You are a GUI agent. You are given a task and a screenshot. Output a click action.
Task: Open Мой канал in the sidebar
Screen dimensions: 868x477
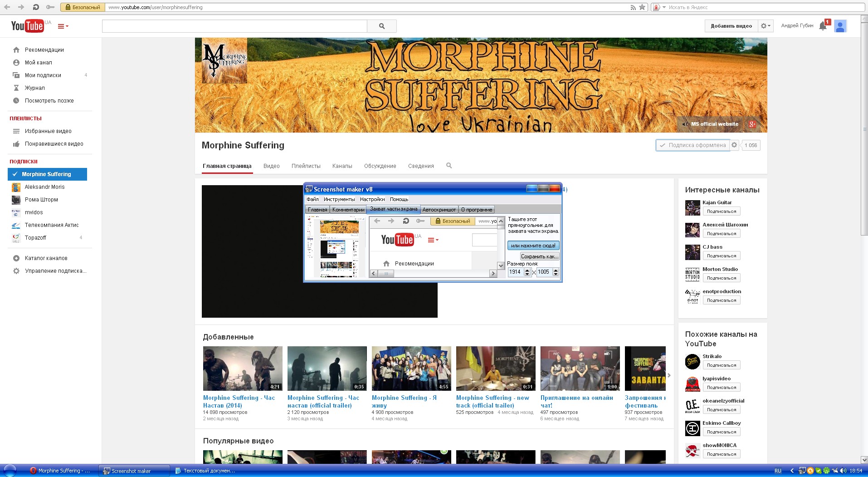coord(39,63)
